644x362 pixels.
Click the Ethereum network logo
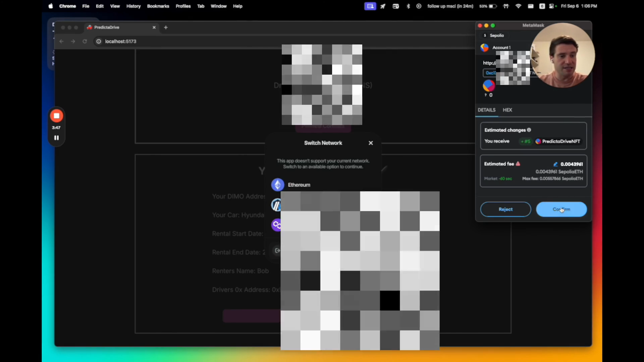pyautogui.click(x=278, y=185)
